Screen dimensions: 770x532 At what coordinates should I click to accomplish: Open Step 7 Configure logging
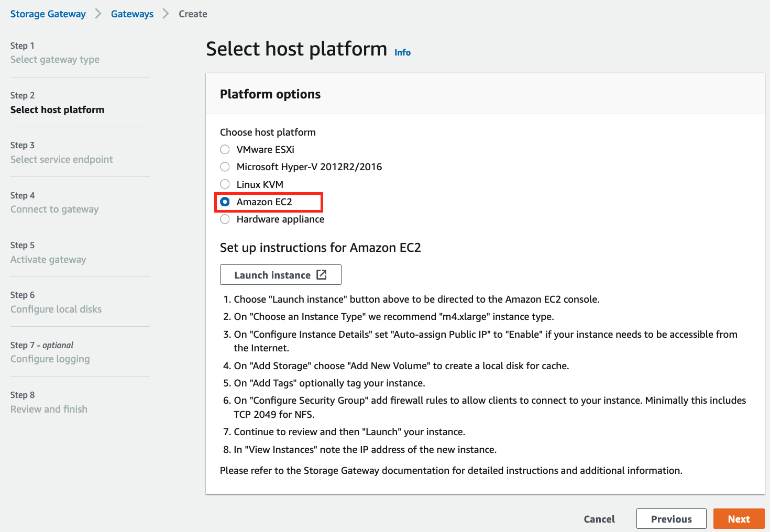50,359
